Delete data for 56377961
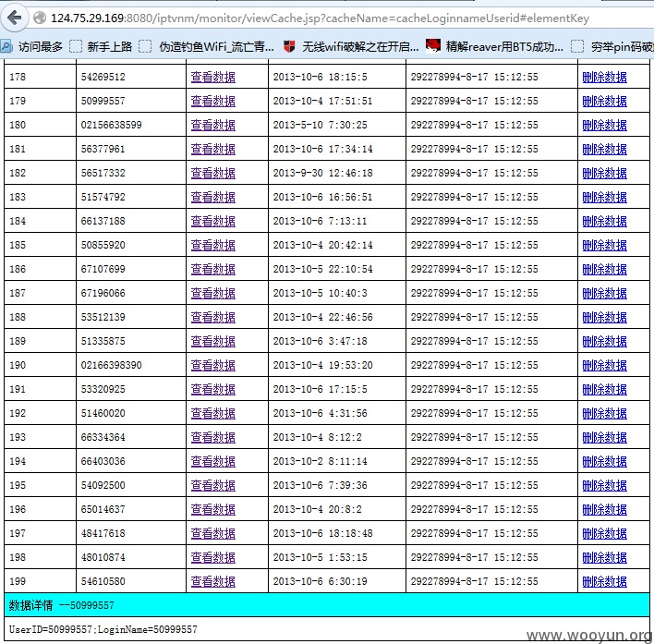The image size is (654, 644). (x=604, y=149)
